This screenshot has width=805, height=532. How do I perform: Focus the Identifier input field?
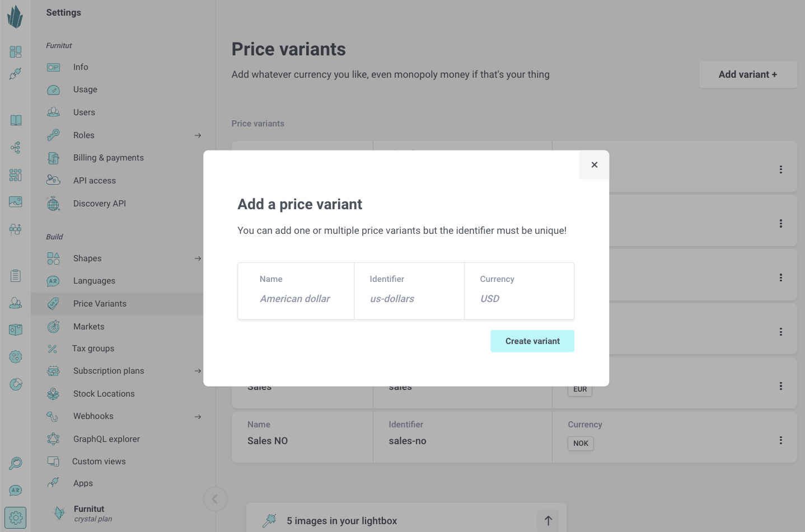409,299
